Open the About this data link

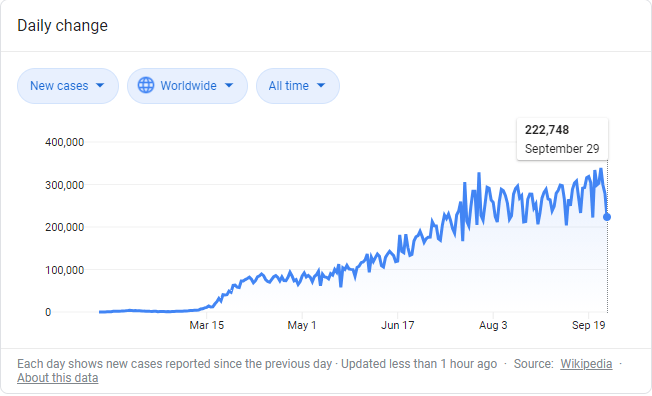[x=58, y=378]
